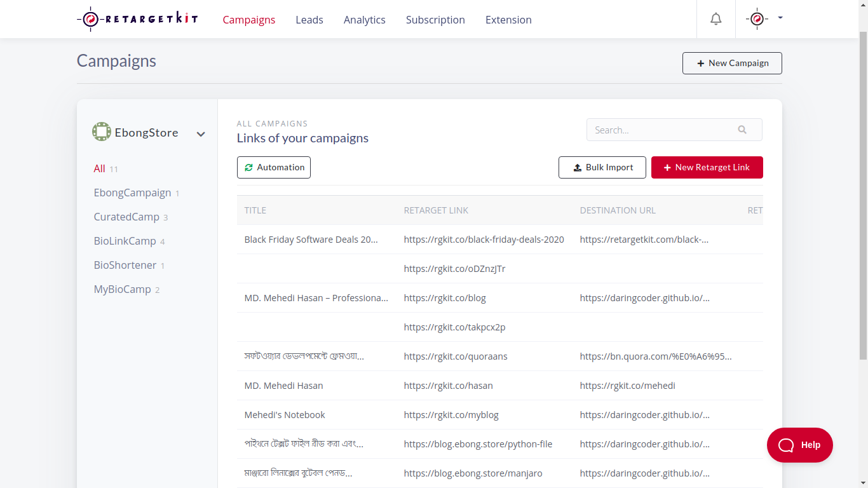868x488 pixels.
Task: Open the Help chat widget
Action: [800, 445]
